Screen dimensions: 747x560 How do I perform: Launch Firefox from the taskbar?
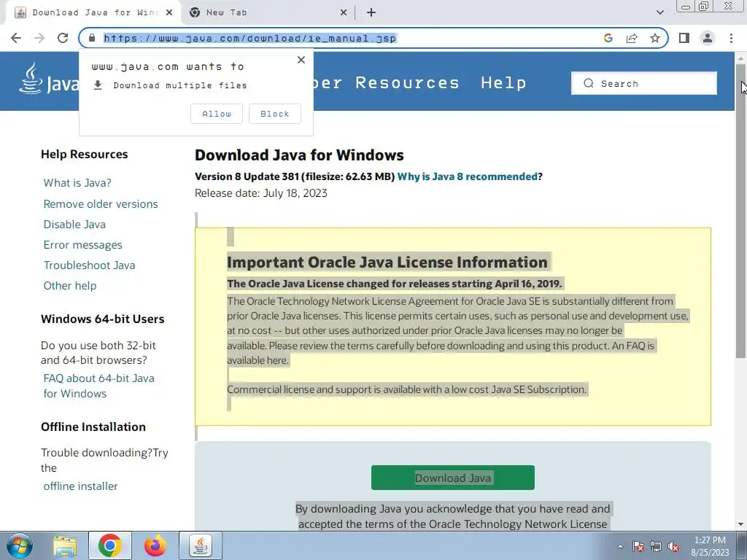[x=155, y=545]
